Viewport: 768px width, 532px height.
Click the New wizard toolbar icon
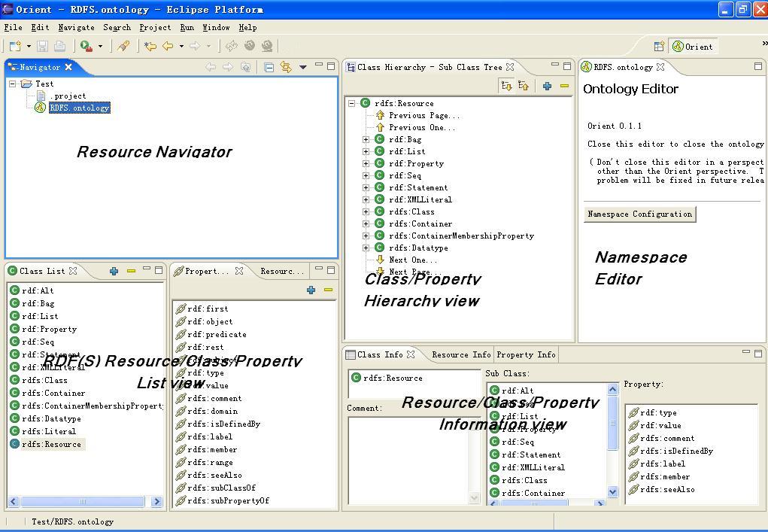[x=15, y=47]
